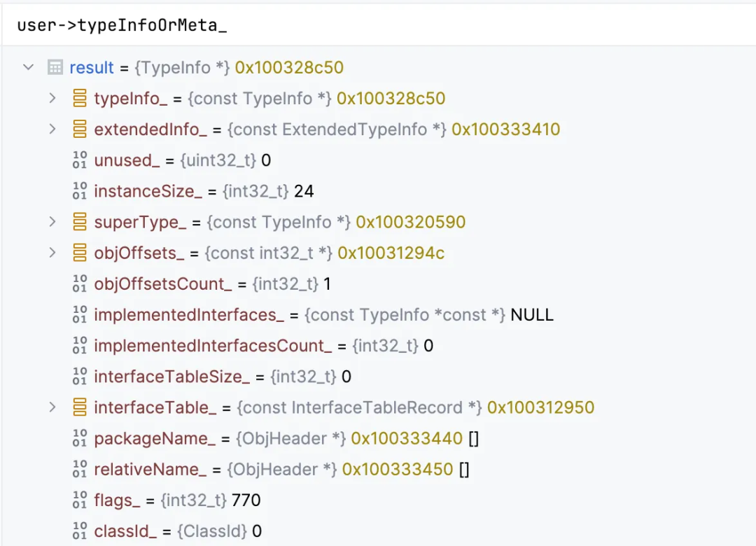Click the user->typeInfoOrMeta_ expression field
The height and width of the screenshot is (546, 756).
click(x=379, y=24)
